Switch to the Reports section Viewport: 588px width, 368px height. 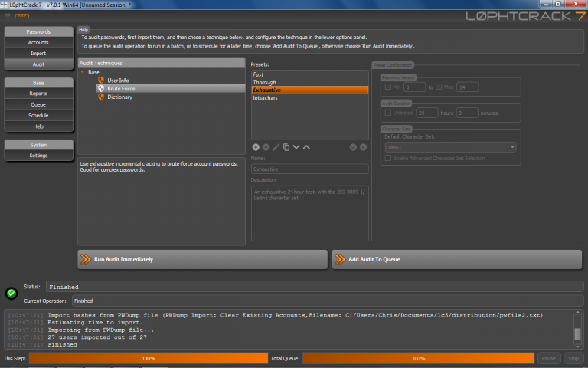(38, 93)
